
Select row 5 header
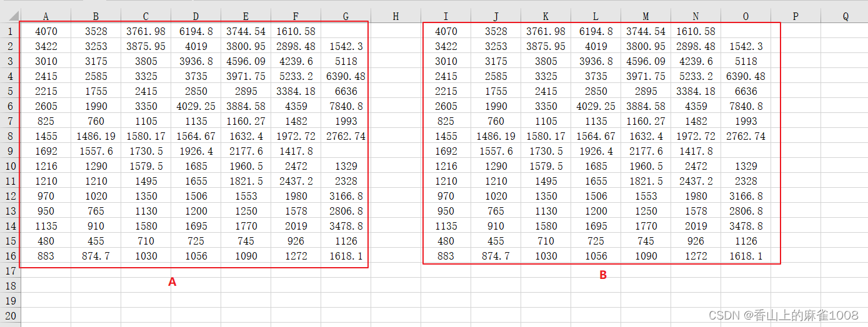[11, 91]
